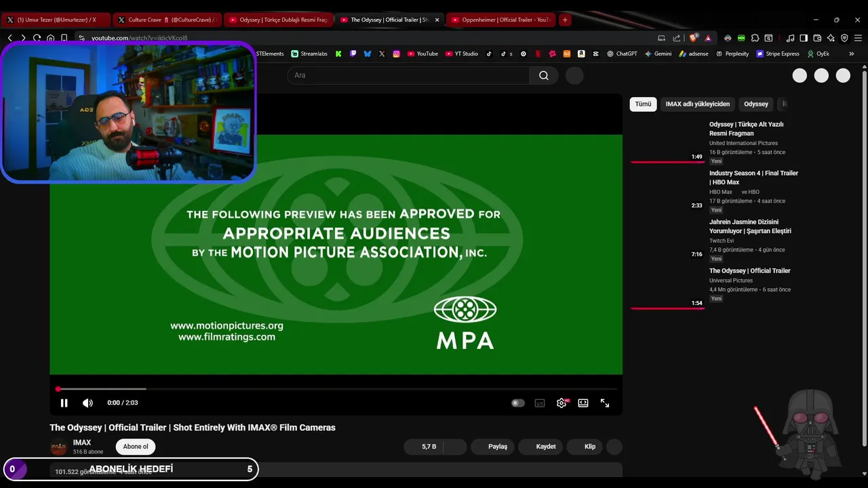Image resolution: width=868 pixels, height=488 pixels.
Task: Reload the page with refresh icon
Action: coord(37,38)
